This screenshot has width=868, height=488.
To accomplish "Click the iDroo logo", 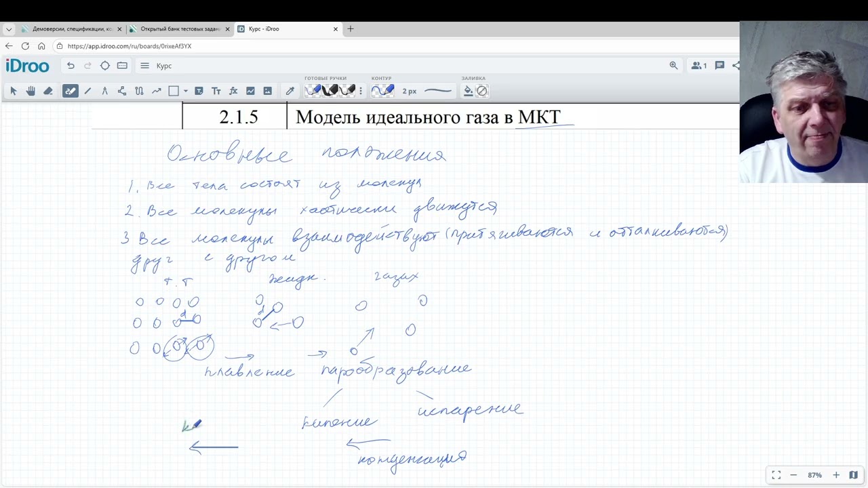I will tap(27, 66).
